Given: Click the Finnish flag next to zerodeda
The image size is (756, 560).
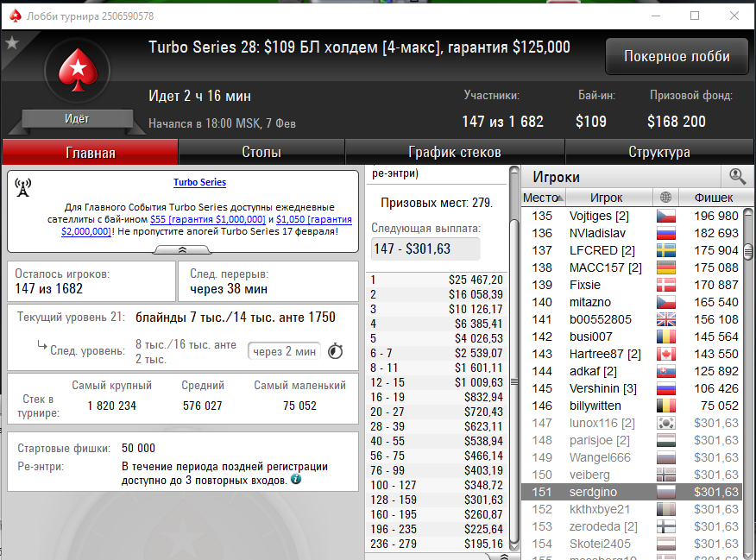Looking at the screenshot, I should (x=666, y=526).
